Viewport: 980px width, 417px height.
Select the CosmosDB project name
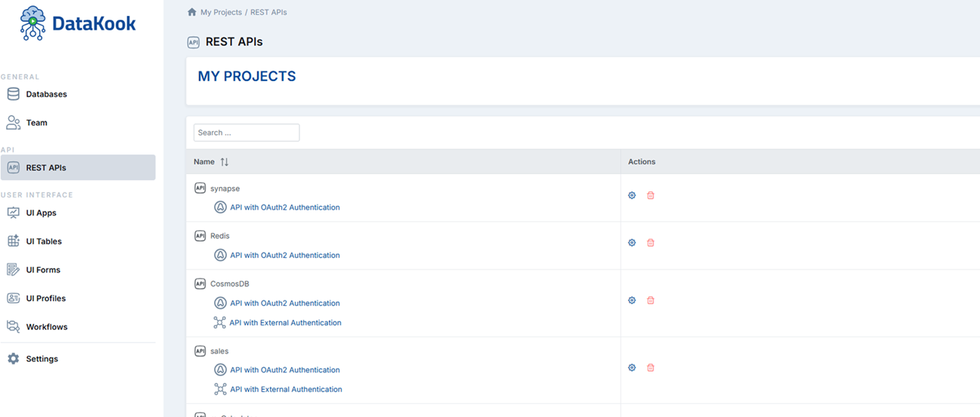230,284
